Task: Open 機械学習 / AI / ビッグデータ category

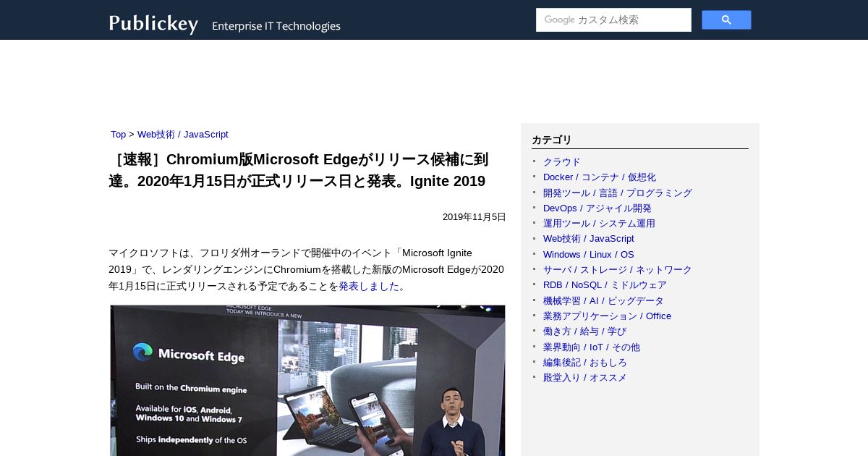Action: click(603, 301)
